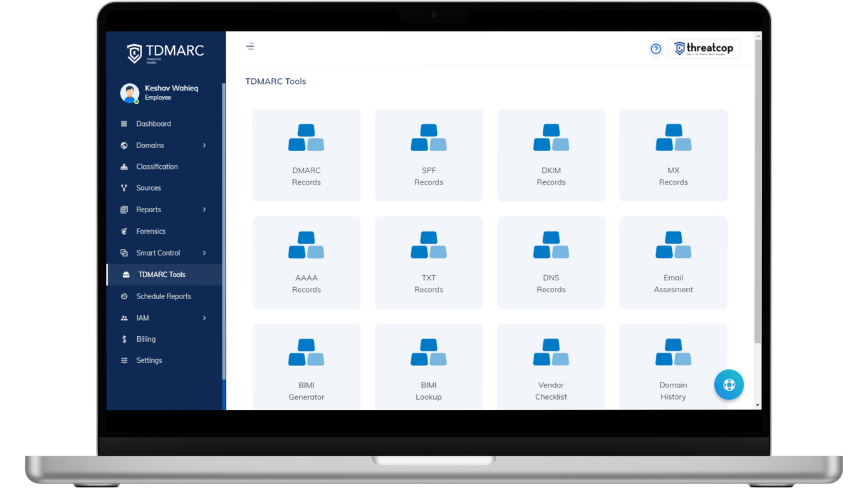
Task: Open the Settings sidebar item
Action: tap(149, 360)
